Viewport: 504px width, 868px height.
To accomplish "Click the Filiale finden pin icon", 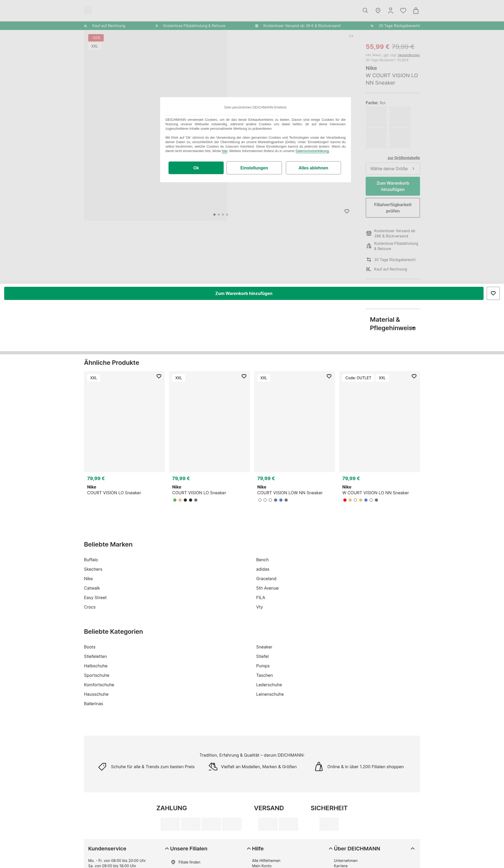I will coord(173,862).
